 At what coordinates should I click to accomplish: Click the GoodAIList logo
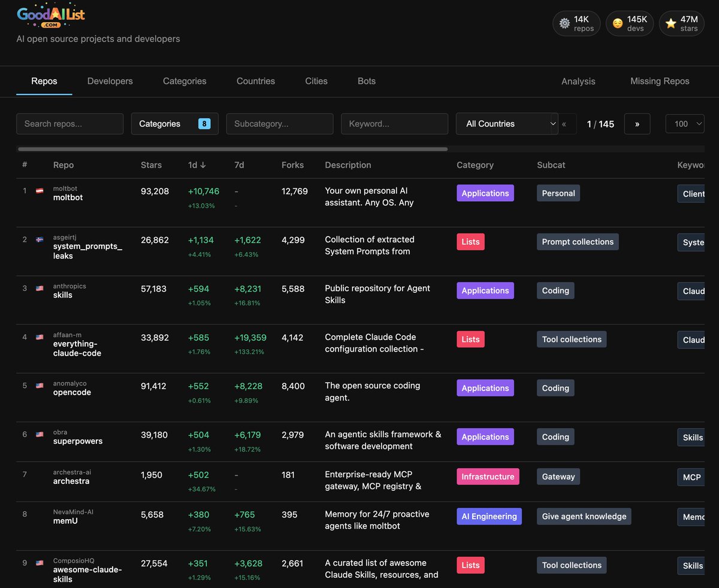tap(51, 14)
